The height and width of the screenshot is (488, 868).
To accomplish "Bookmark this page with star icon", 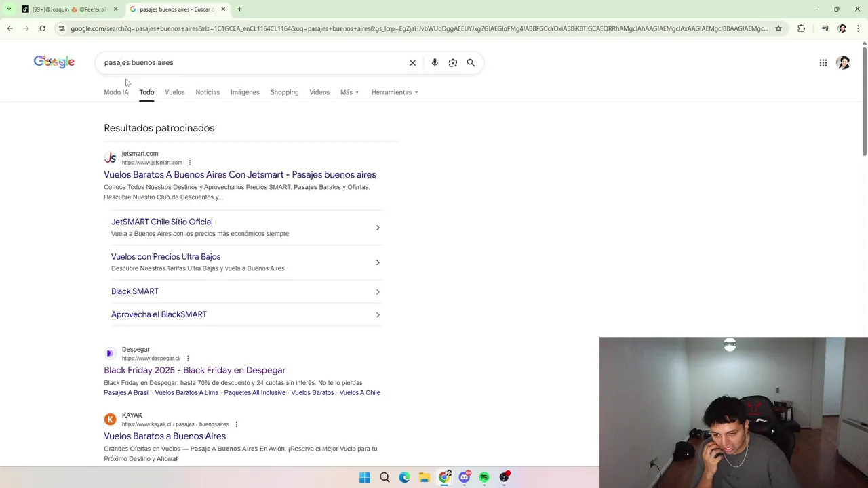I will coord(778,28).
